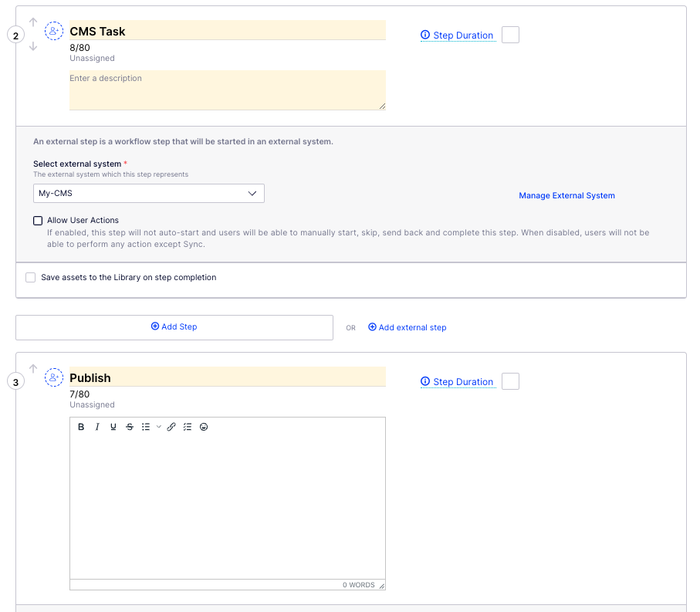The height and width of the screenshot is (612, 700).
Task: Click the Bold icon in Publish editor
Action: tap(81, 427)
